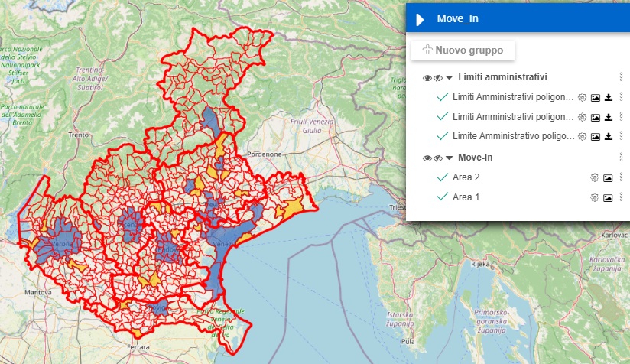The width and height of the screenshot is (630, 364).
Task: Toggle checkmark of topmost Limiti Amministrativi poligon layer
Action: (x=443, y=97)
